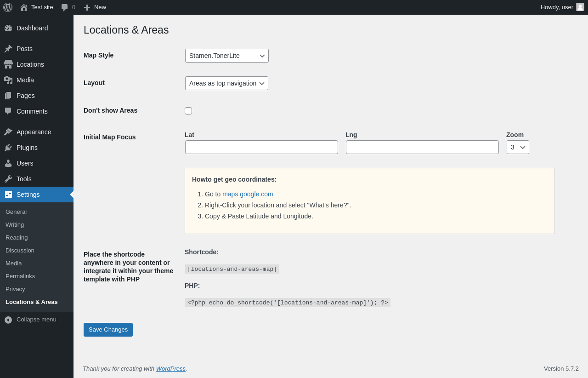Open Reading settings submenu
This screenshot has height=378, width=588.
coord(17,238)
